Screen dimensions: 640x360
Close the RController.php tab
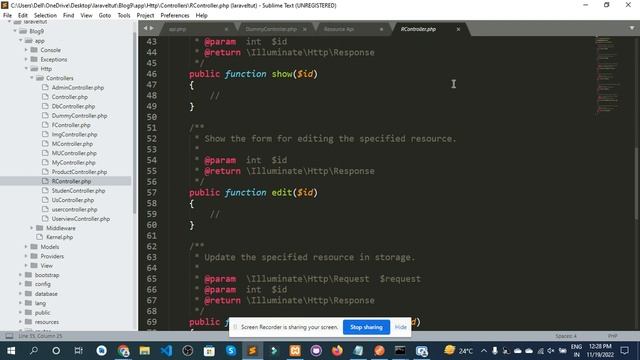click(458, 29)
